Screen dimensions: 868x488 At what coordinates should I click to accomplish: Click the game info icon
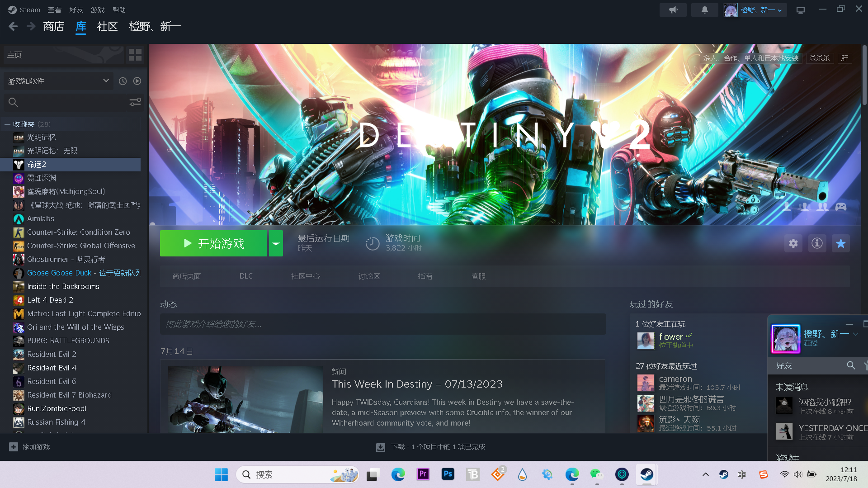[817, 244]
